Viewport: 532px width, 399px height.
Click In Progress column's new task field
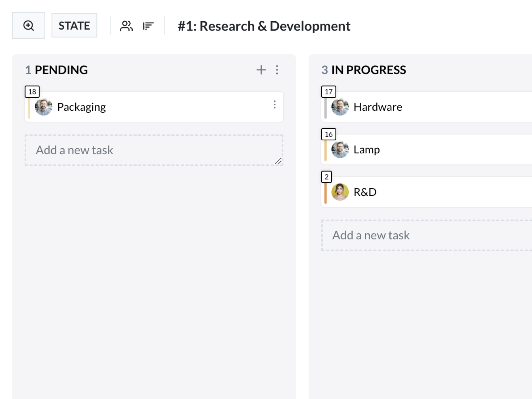pos(426,235)
